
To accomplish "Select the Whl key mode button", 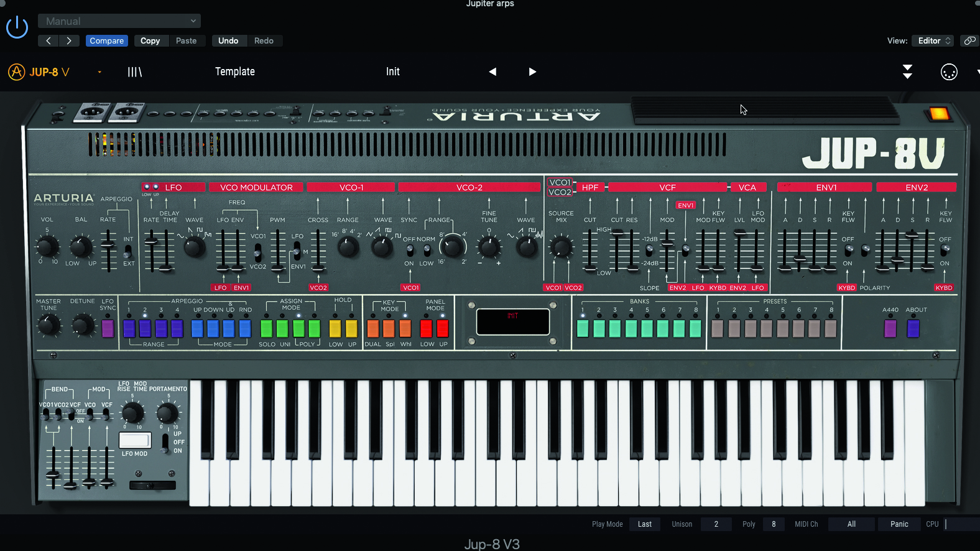I will click(405, 328).
